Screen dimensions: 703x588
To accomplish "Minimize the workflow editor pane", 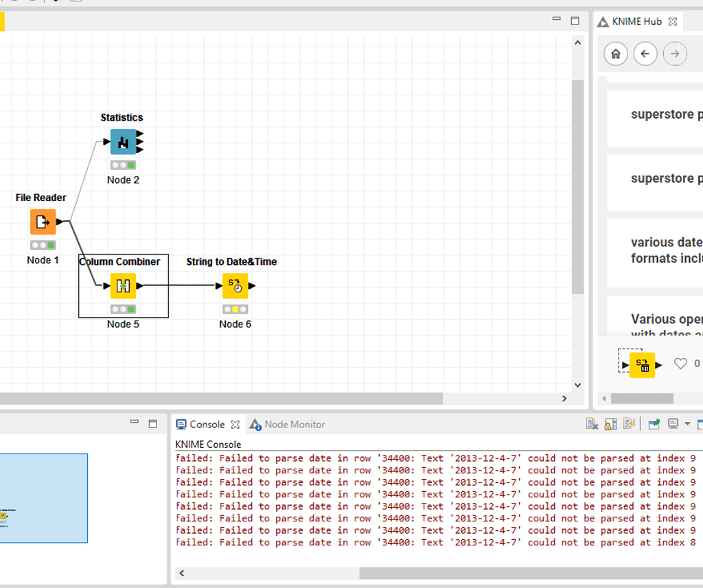I will [556, 19].
